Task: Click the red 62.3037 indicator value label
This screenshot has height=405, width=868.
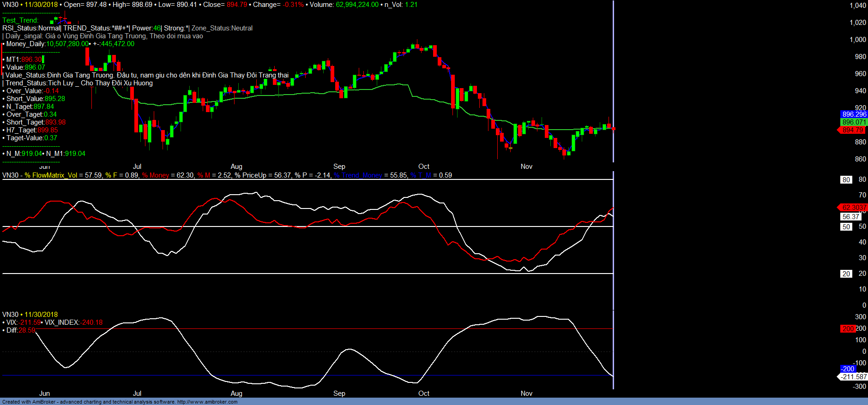Action: coord(854,208)
